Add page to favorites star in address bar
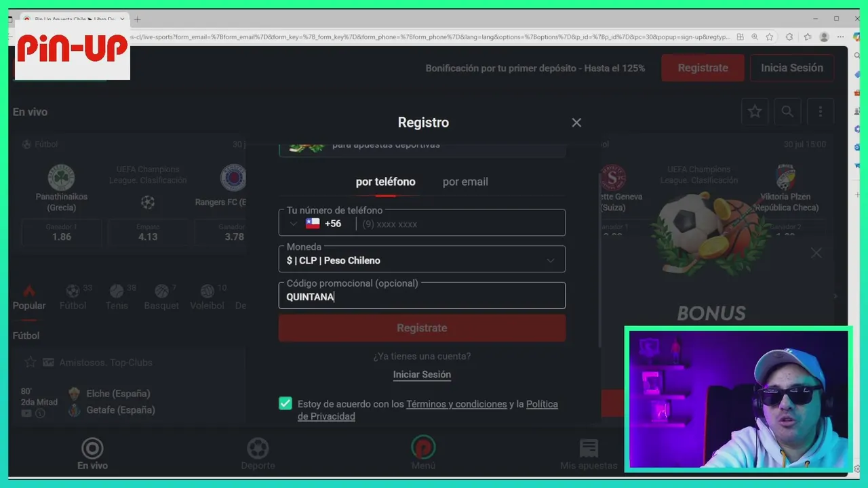The height and width of the screenshot is (488, 868). pyautogui.click(x=770, y=37)
